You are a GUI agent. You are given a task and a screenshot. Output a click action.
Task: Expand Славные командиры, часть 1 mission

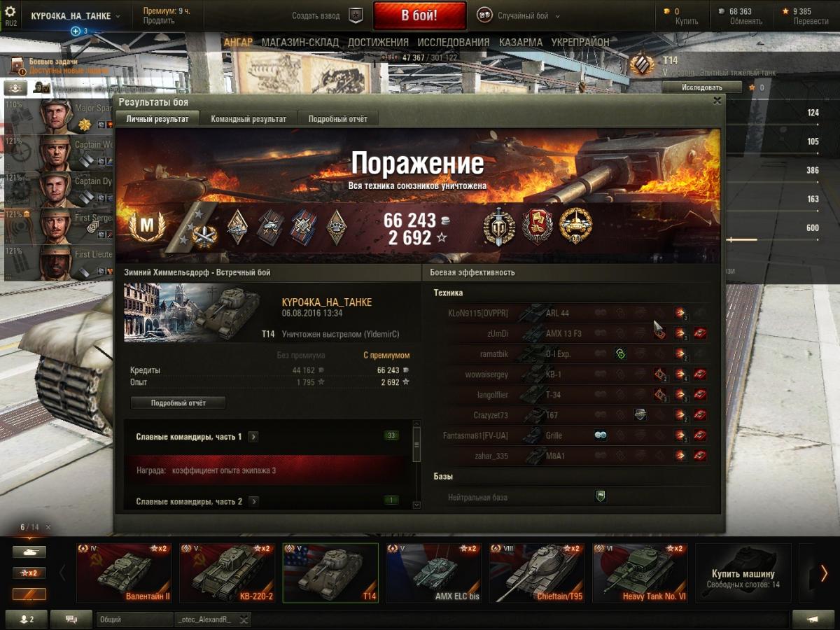tap(253, 437)
